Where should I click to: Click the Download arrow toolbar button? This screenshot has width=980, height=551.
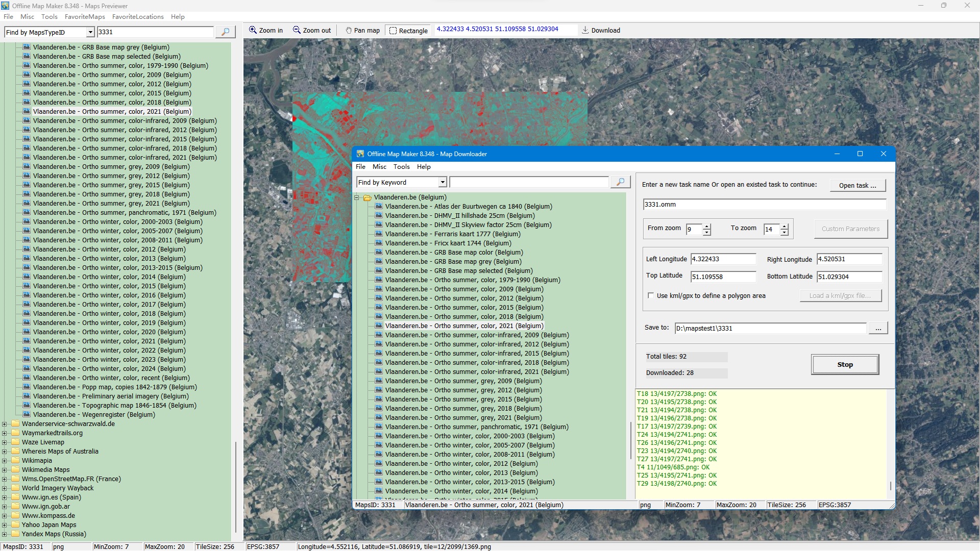click(x=601, y=30)
